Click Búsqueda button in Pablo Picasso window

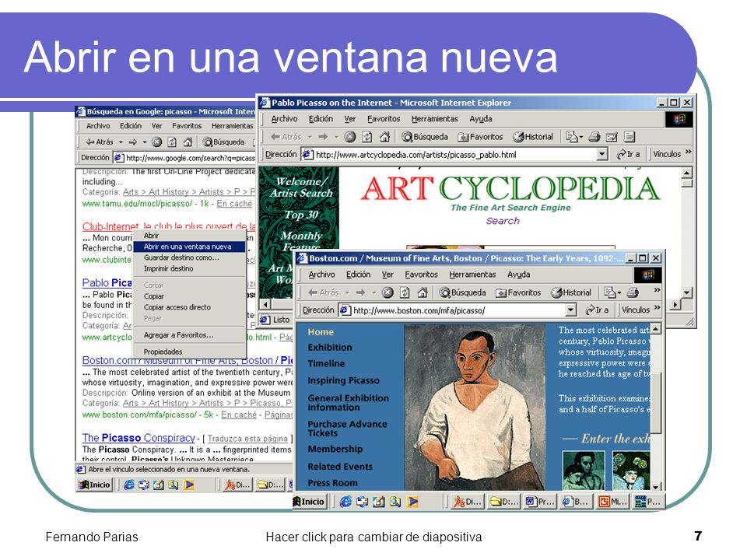point(425,137)
